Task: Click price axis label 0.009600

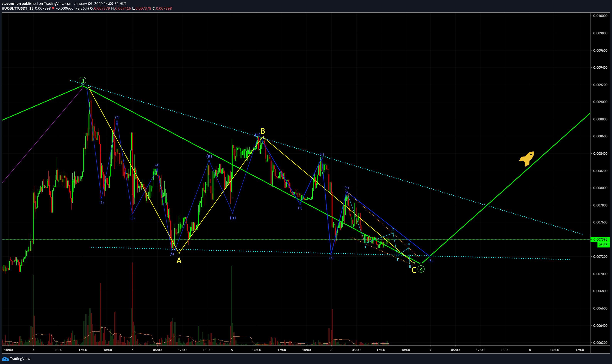Action: coord(600,50)
